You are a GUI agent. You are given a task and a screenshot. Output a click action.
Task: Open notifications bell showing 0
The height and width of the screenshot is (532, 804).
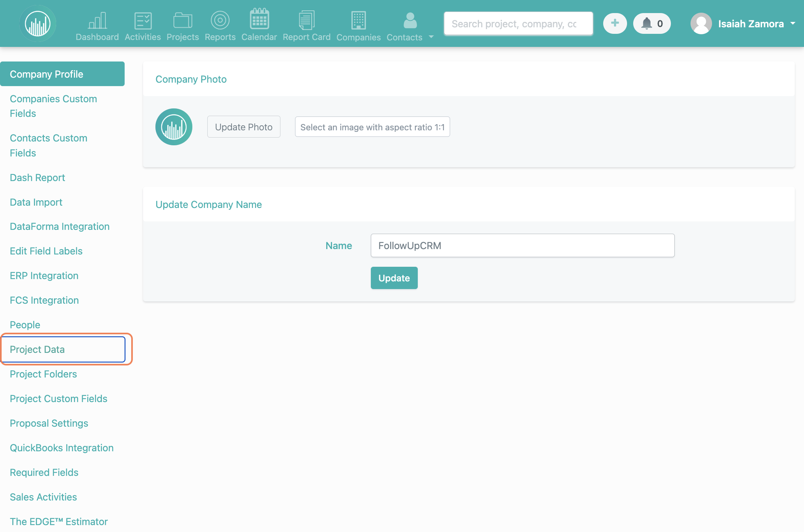(x=652, y=23)
